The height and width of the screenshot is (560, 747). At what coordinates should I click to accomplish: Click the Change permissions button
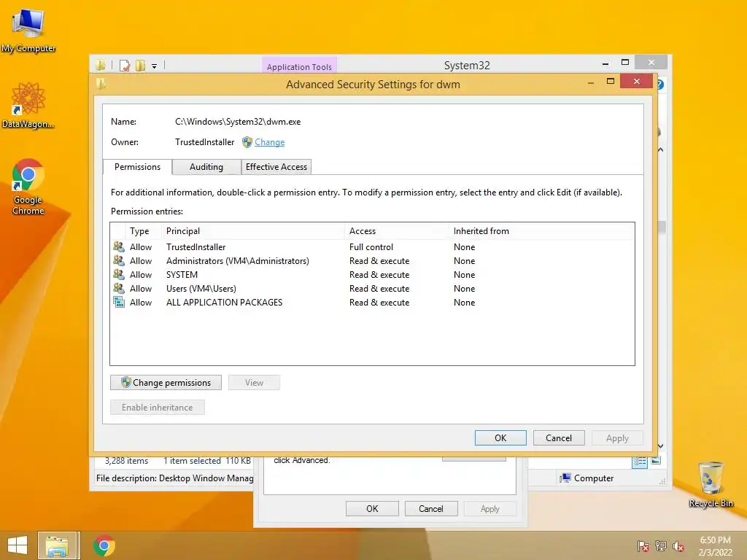tap(166, 382)
